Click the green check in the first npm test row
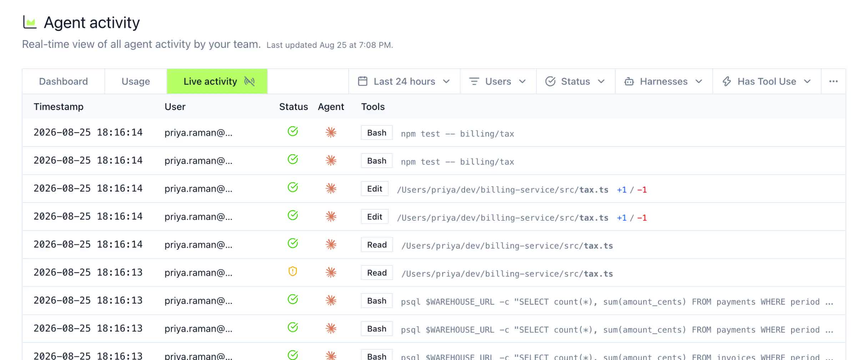 point(293,131)
